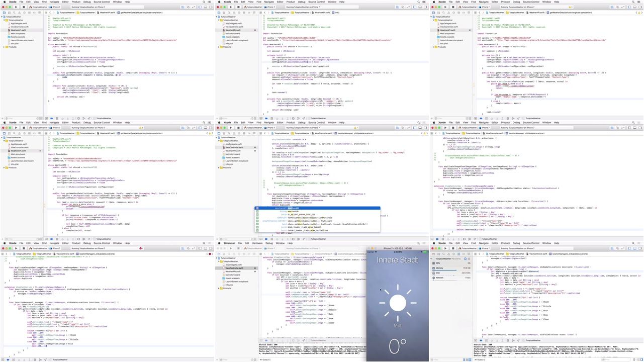Open TutsplusWeather scheme selector in middle-left toolbar

tap(38, 128)
